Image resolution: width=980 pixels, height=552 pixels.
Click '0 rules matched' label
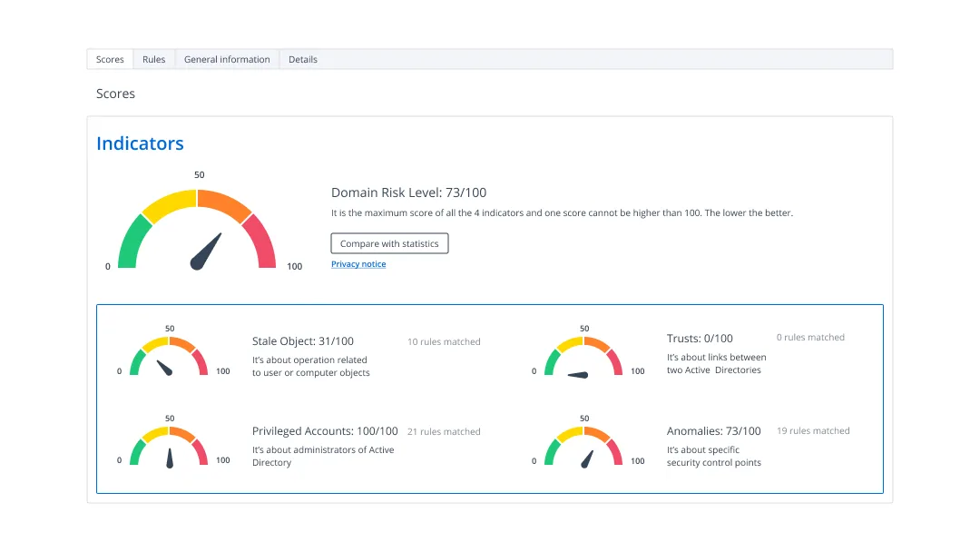point(810,337)
